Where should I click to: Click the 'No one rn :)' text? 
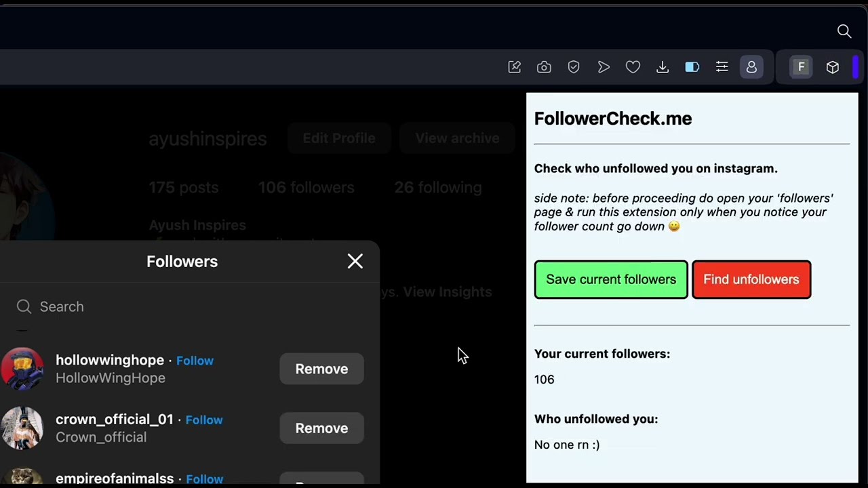pos(567,445)
